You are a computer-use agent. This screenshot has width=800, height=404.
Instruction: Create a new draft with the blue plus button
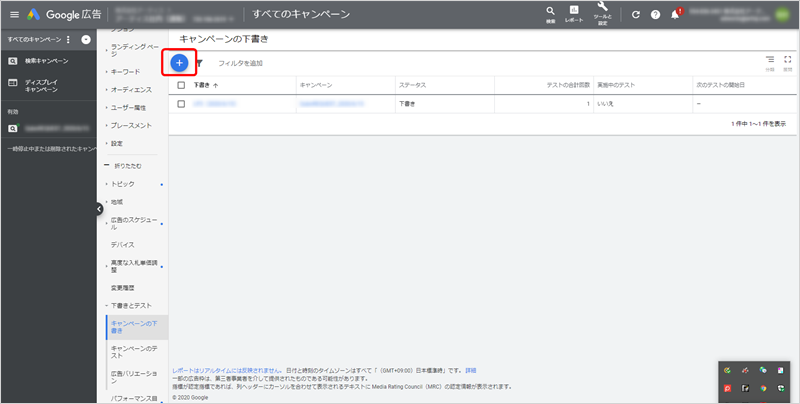click(179, 63)
